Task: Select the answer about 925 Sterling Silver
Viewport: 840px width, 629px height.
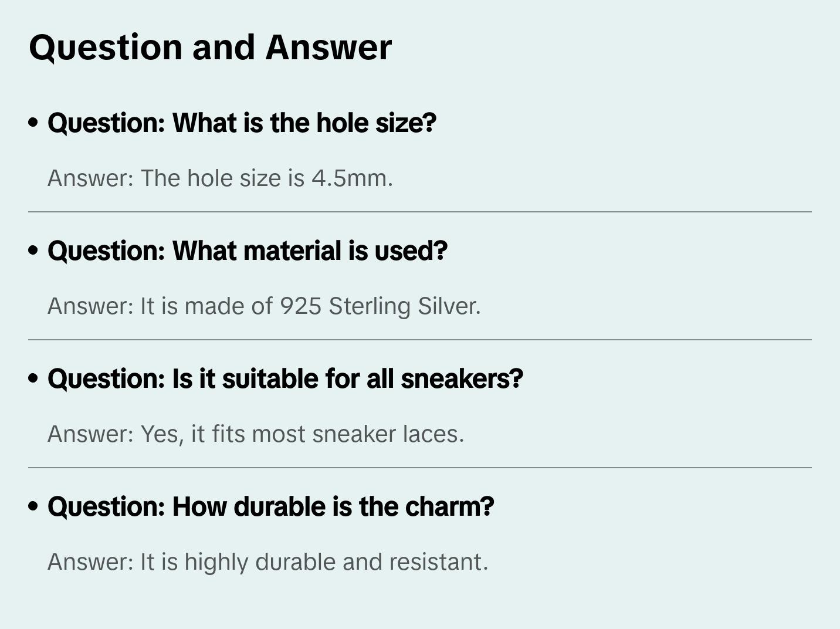Action: [x=264, y=306]
